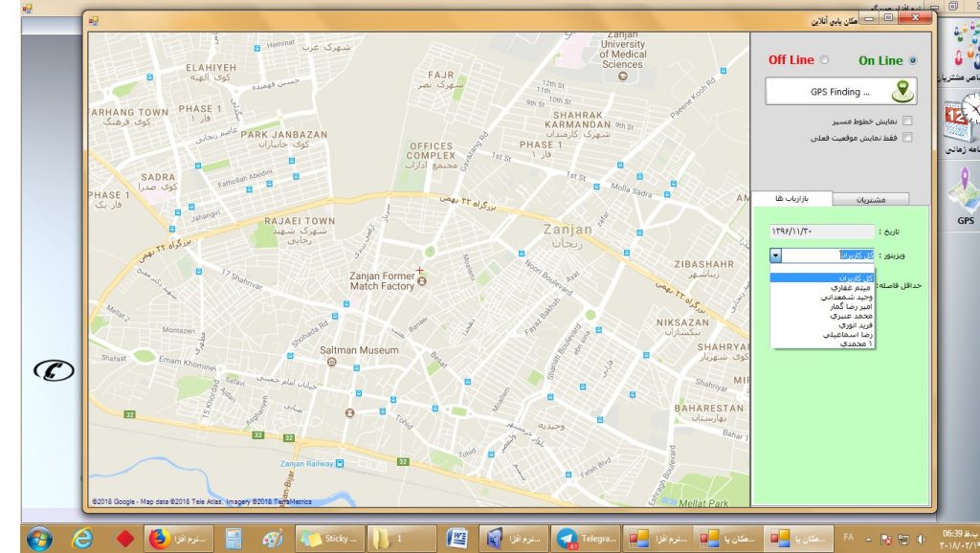Check the فقط نمایش موقعیت فعلی option
The image size is (980, 553).
point(907,138)
